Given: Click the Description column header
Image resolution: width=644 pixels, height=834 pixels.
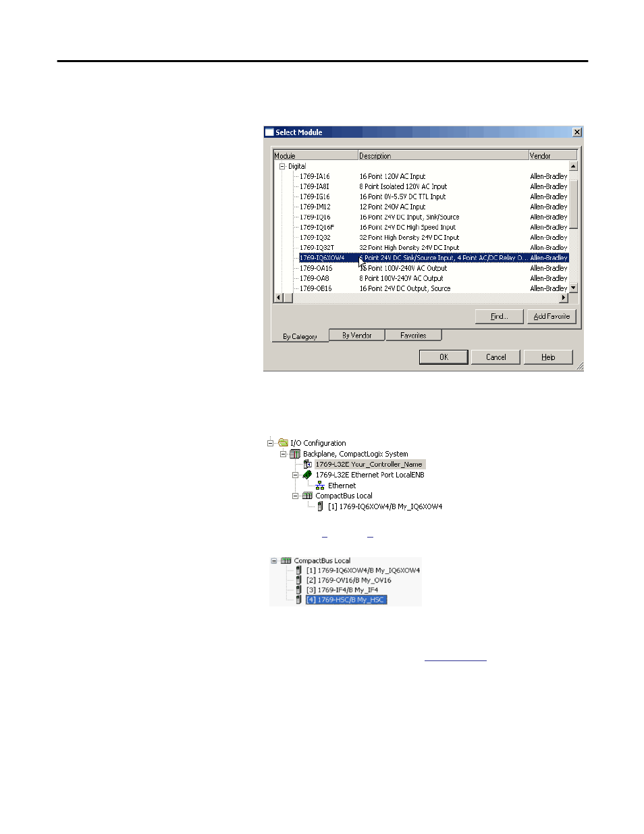Looking at the screenshot, I should [443, 155].
